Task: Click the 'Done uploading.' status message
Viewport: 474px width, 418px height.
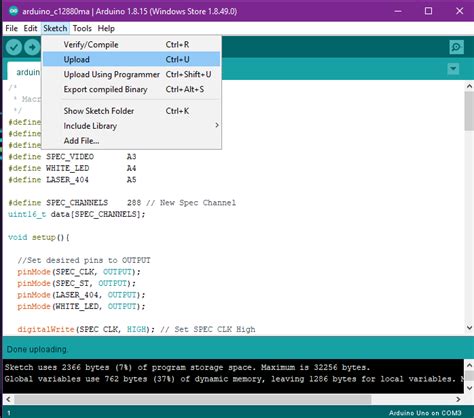Action: click(37, 349)
